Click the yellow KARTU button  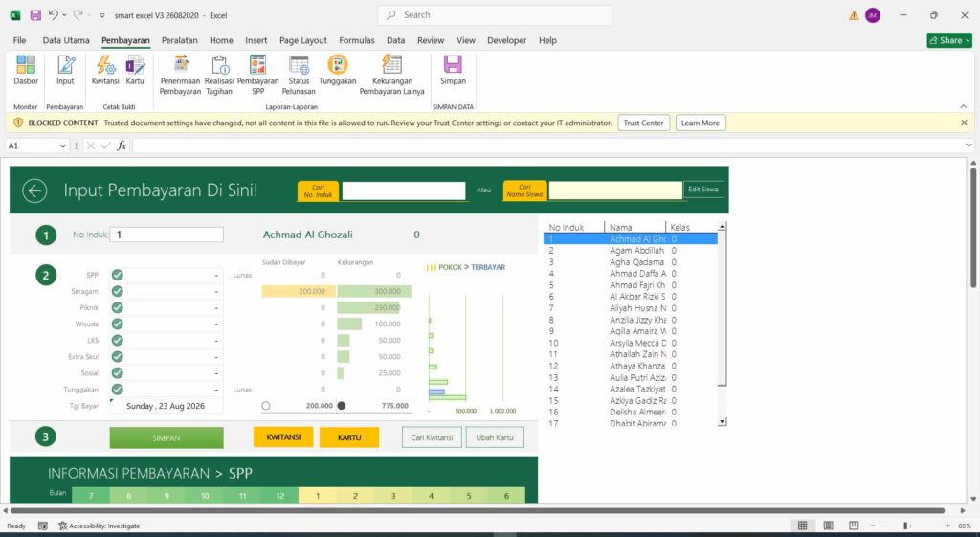pos(349,437)
